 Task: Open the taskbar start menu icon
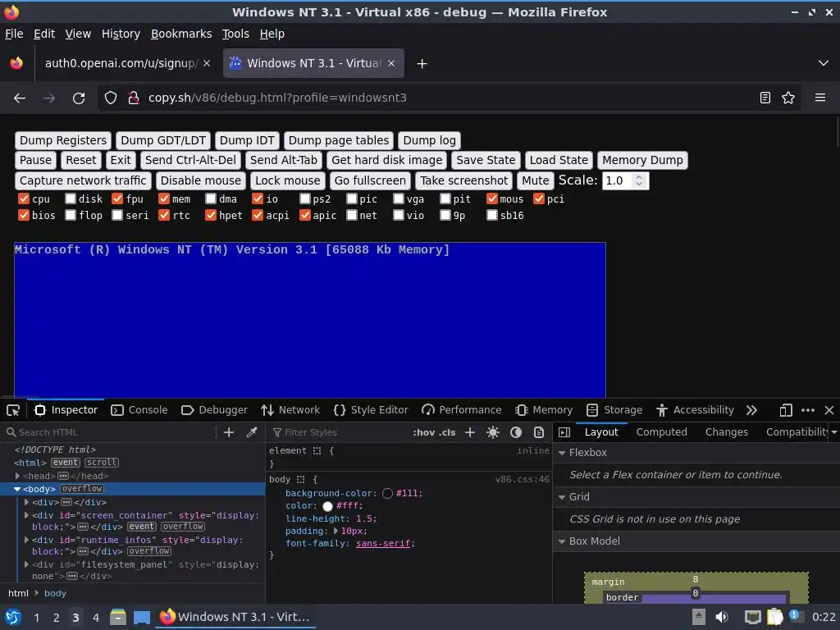(x=13, y=617)
